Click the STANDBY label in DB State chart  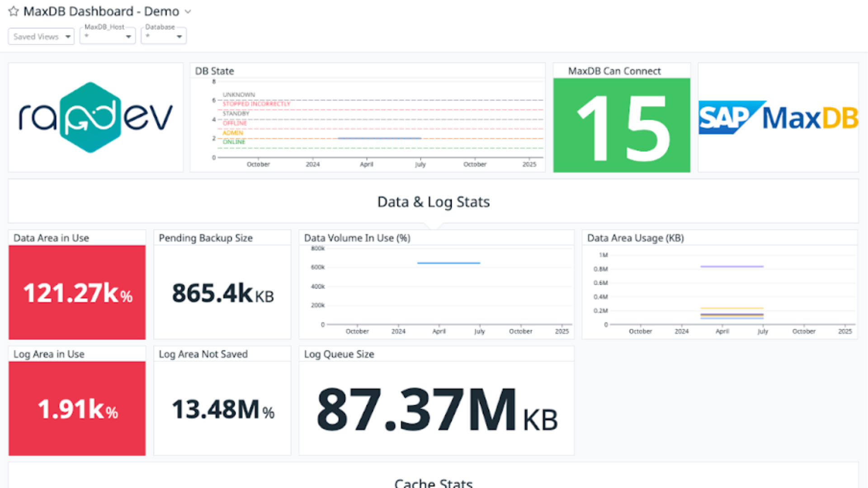pyautogui.click(x=236, y=113)
